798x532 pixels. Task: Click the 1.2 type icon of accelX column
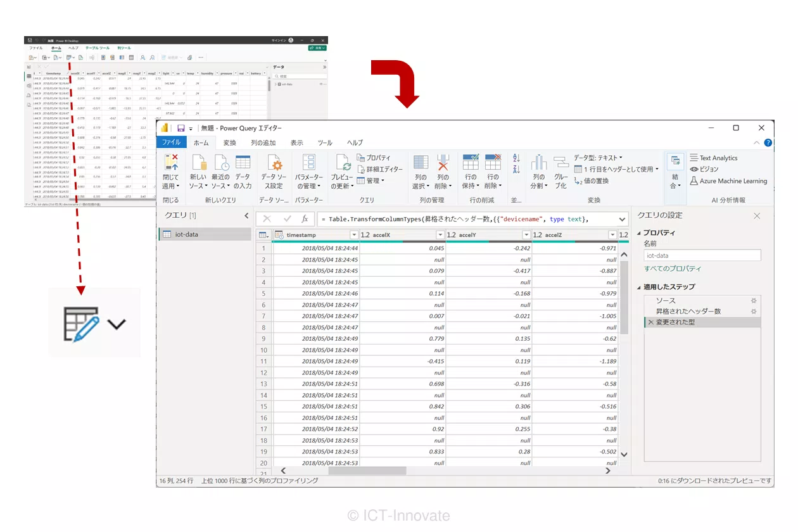tap(365, 235)
